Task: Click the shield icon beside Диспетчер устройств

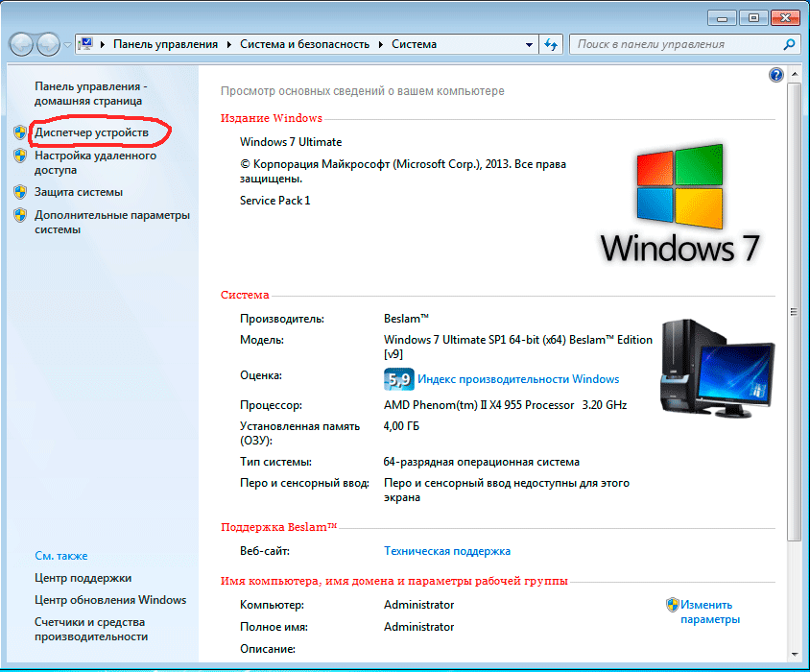Action: (20, 132)
